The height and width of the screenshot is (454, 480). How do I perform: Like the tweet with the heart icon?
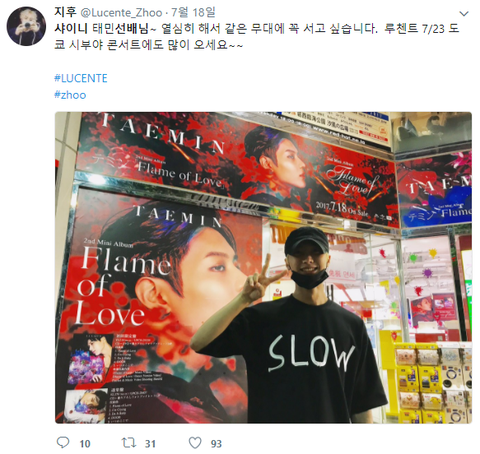[x=195, y=443]
